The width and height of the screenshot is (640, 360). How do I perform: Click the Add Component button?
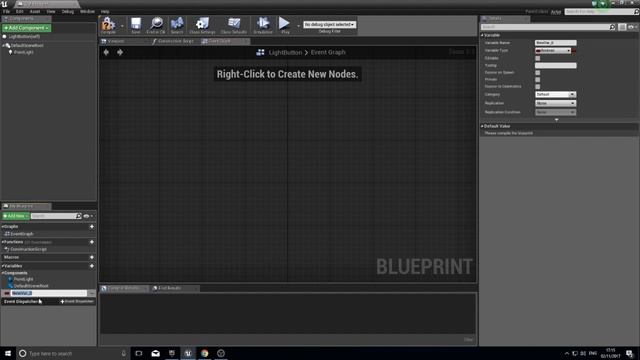(27, 28)
